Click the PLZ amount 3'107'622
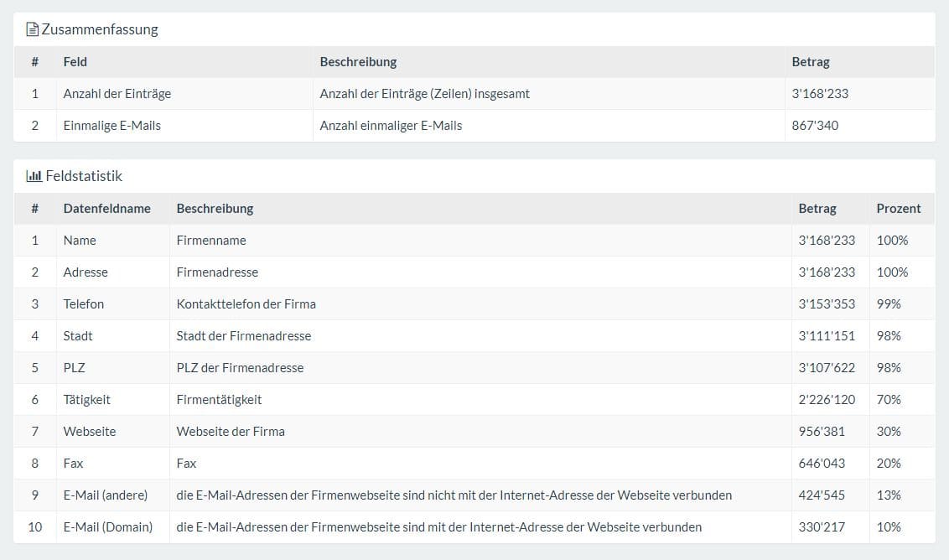 (827, 367)
